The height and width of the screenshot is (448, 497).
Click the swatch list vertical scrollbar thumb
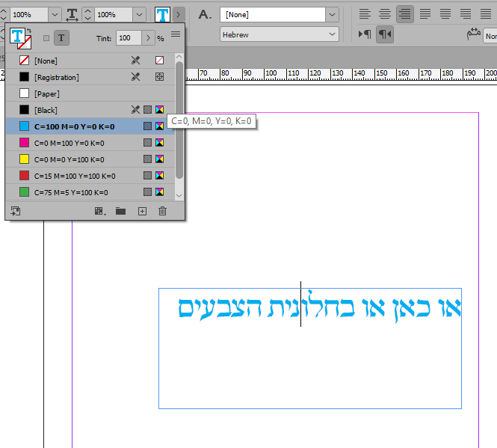pyautogui.click(x=179, y=120)
